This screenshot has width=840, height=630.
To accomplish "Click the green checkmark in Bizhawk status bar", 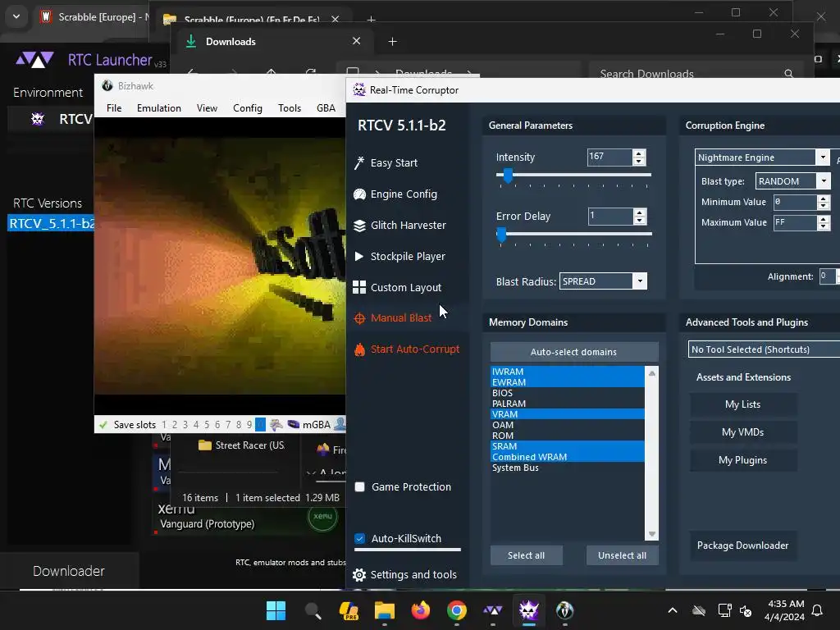I will coord(103,425).
